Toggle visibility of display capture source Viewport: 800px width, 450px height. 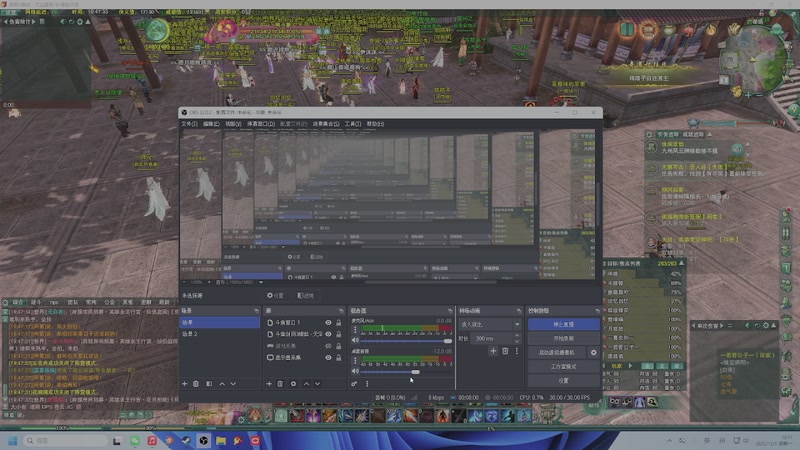(x=328, y=358)
